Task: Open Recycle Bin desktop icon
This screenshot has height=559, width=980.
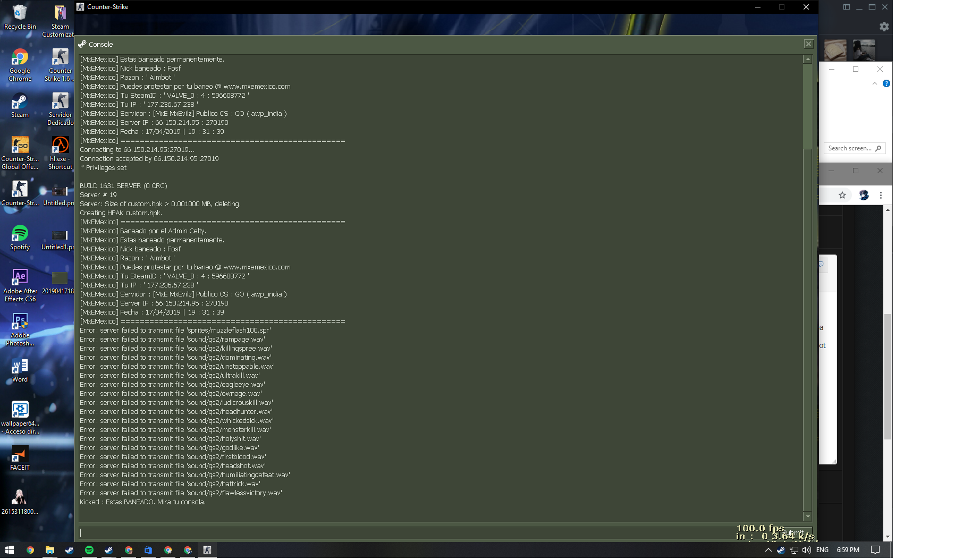Action: 20,18
